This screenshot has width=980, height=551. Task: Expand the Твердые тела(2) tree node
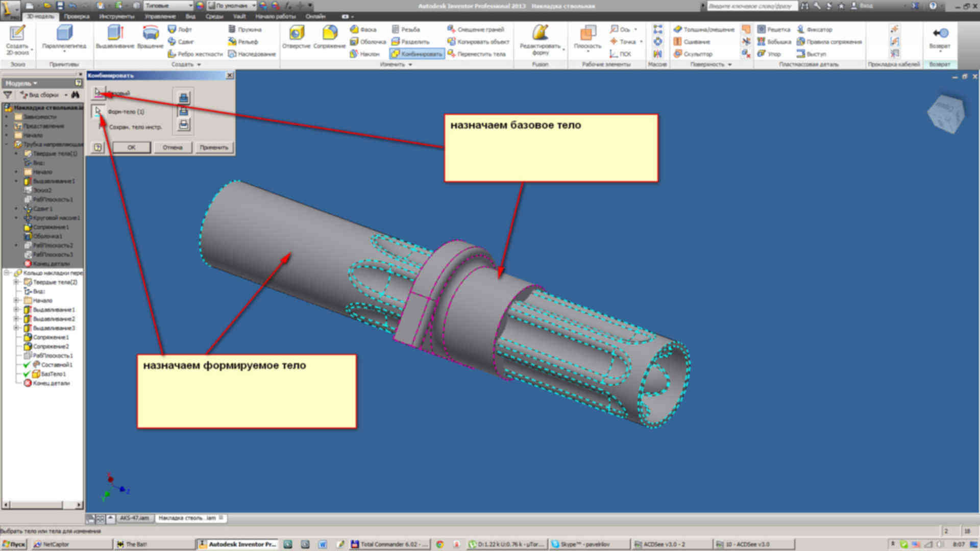tap(16, 282)
